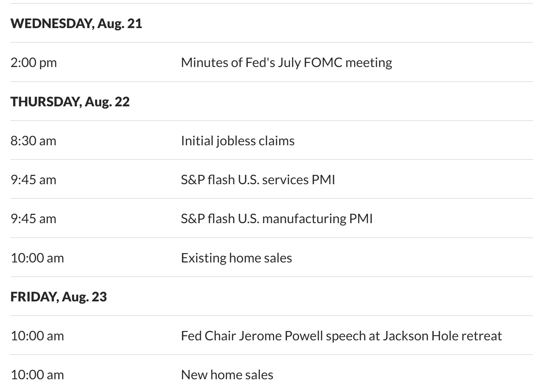533x392 pixels.
Task: Select Minutes of Fed's July FOMC meeting
Action: click(x=286, y=62)
